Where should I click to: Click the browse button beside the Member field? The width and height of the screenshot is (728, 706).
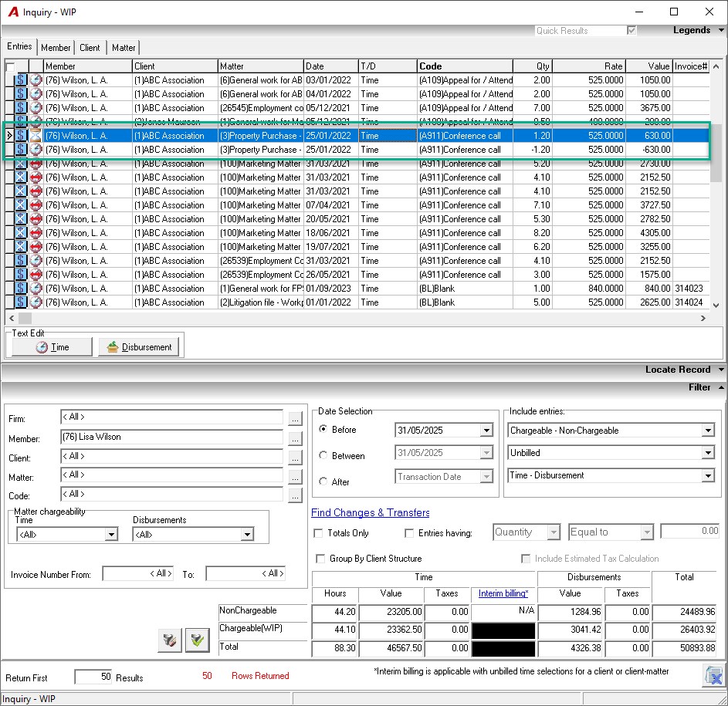295,438
